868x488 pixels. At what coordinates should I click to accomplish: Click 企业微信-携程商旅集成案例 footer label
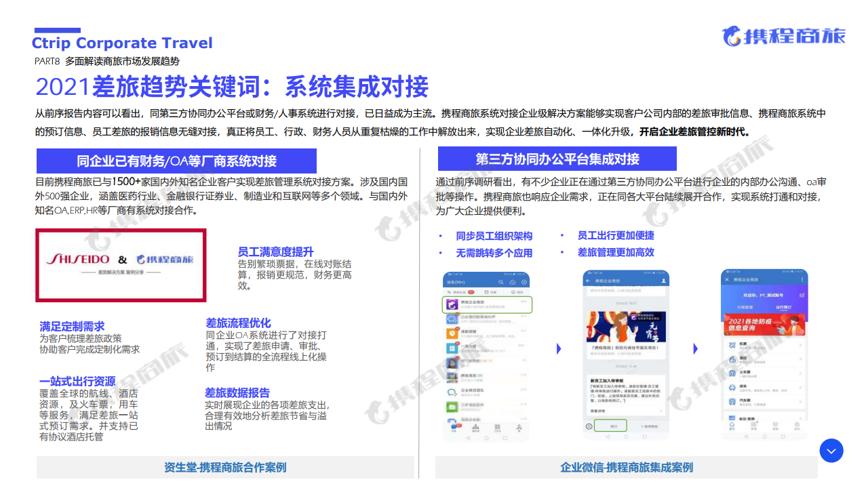[x=627, y=467]
